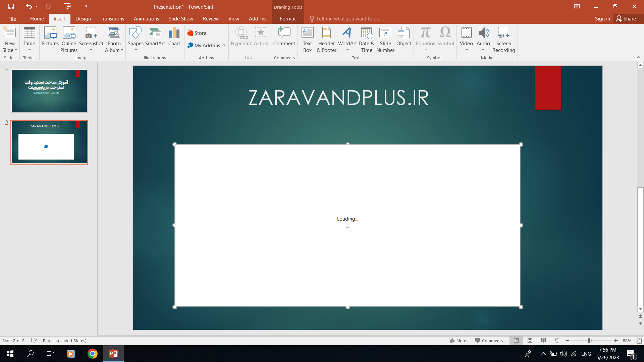Open the Header & Footer dialog
644x362 pixels.
click(x=326, y=40)
